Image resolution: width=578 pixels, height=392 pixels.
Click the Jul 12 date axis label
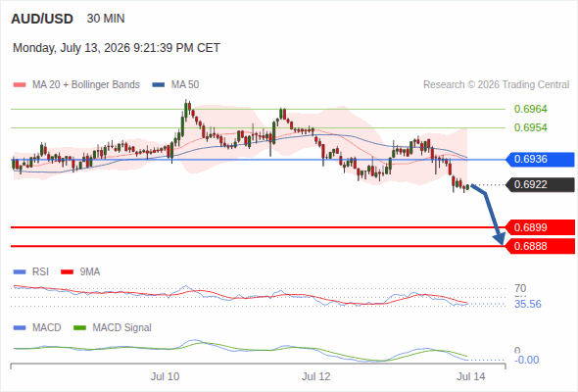(x=316, y=377)
